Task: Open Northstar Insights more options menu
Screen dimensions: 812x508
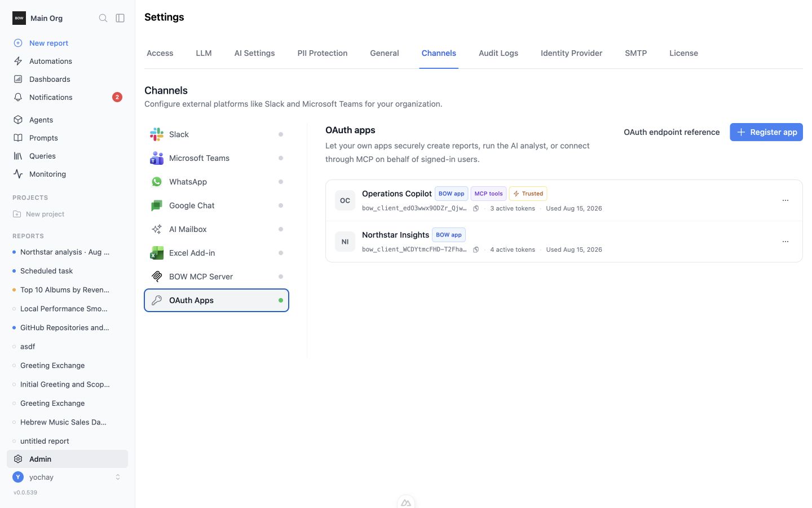Action: click(x=785, y=242)
